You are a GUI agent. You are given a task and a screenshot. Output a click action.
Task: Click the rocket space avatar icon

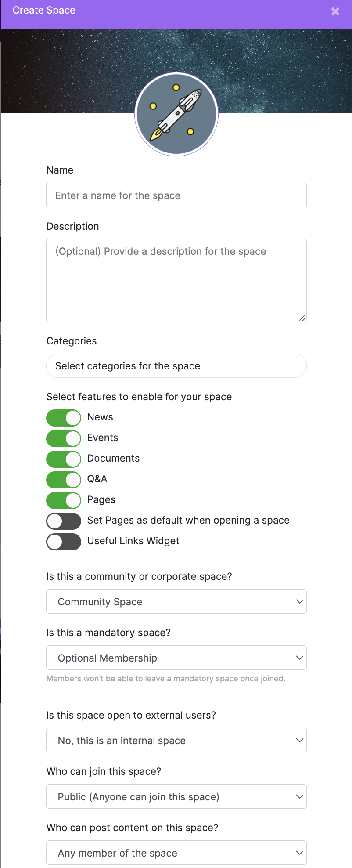pos(176,113)
